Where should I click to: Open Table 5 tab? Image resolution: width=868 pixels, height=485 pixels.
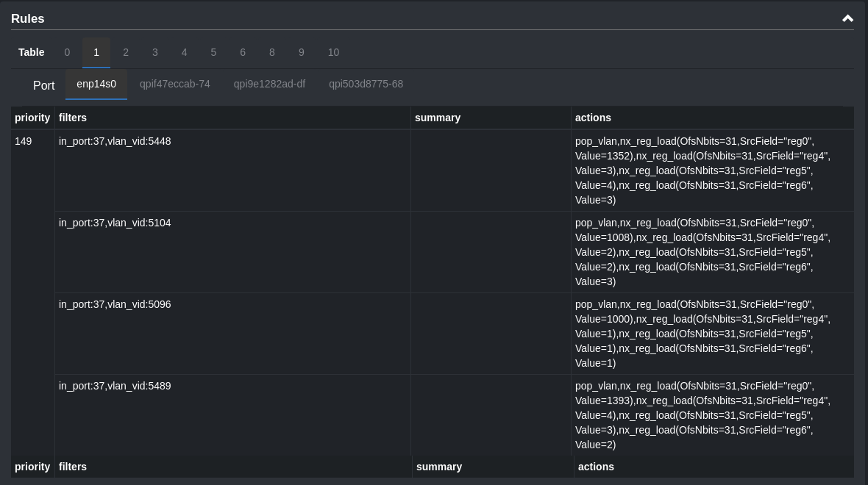click(213, 52)
